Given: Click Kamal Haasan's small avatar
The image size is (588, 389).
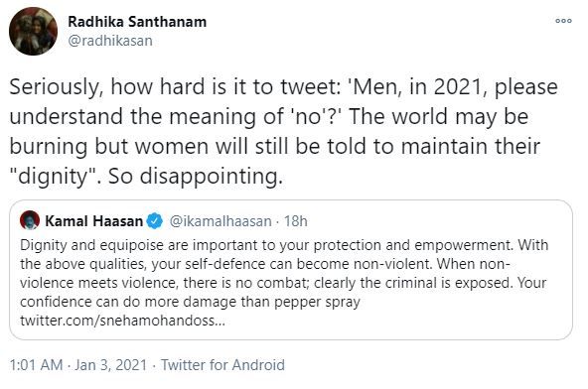Looking at the screenshot, I should (x=30, y=220).
